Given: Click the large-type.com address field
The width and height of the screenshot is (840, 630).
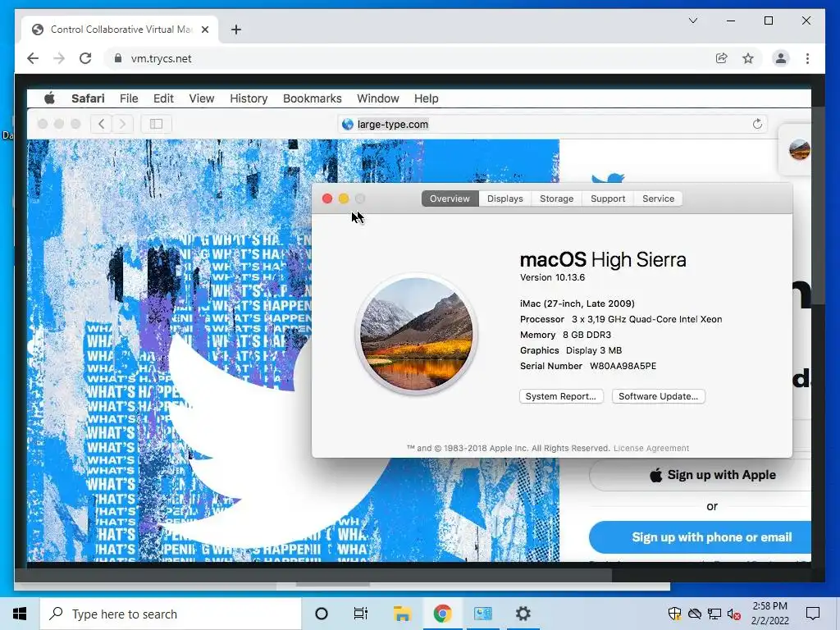Looking at the screenshot, I should point(552,125).
